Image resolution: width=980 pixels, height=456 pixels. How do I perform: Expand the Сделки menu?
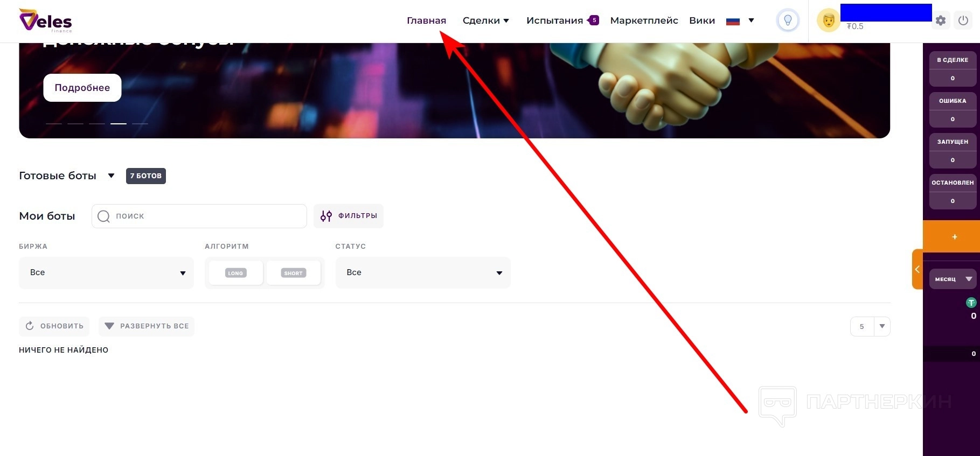point(486,20)
